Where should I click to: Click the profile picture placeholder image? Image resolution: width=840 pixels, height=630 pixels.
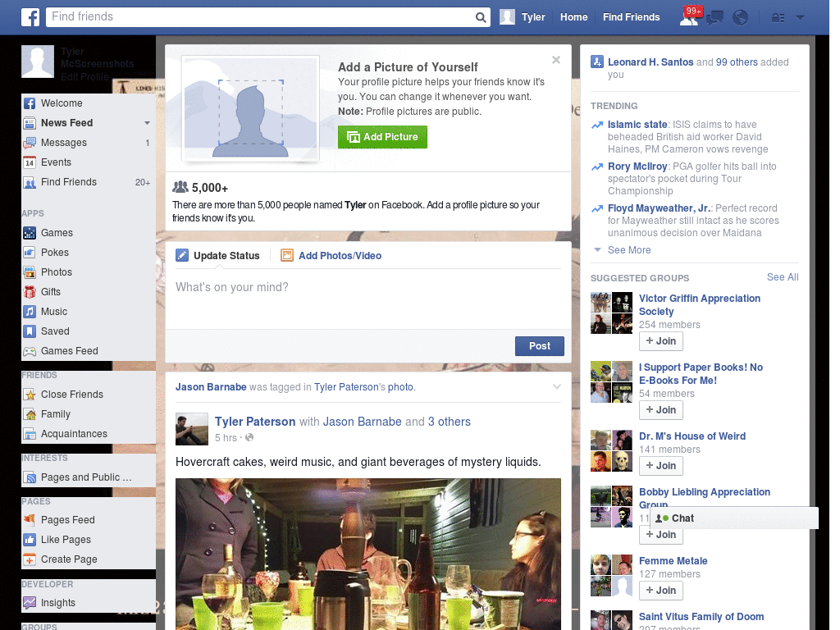pyautogui.click(x=251, y=108)
